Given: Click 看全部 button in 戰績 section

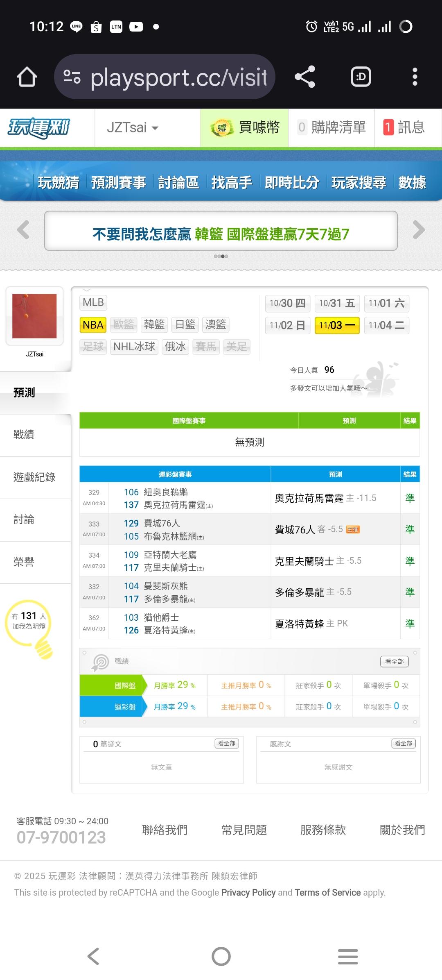Looking at the screenshot, I should [394, 661].
